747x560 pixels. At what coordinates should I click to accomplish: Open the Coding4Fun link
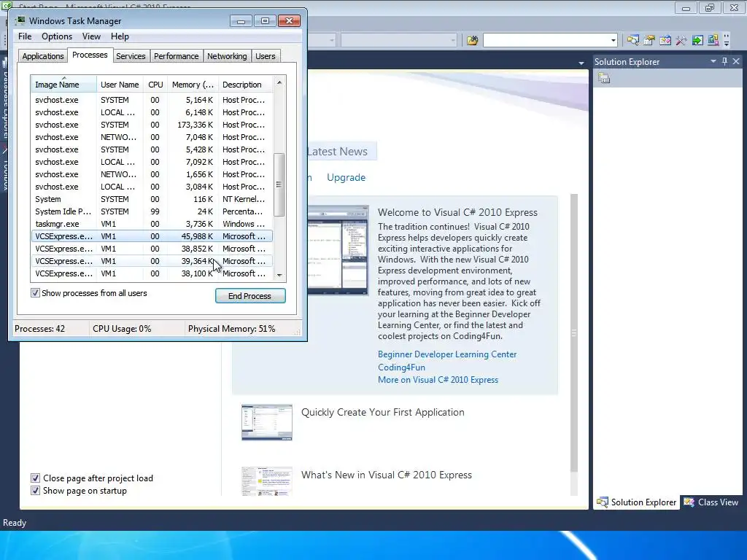pyautogui.click(x=401, y=367)
